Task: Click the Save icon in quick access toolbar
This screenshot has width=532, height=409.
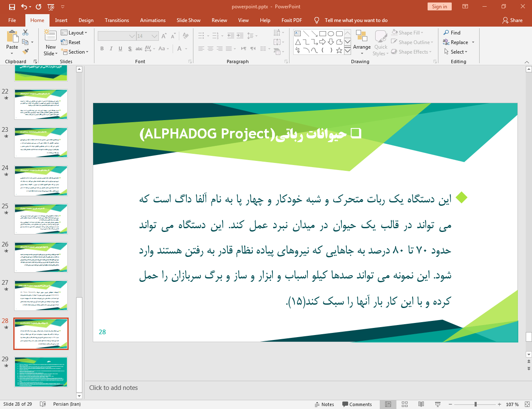Action: (12, 7)
